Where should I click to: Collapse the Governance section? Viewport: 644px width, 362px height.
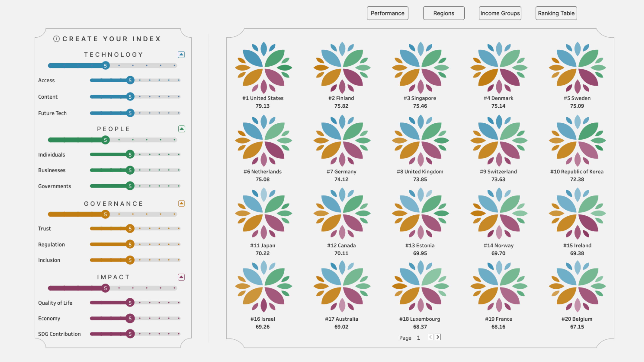(181, 203)
